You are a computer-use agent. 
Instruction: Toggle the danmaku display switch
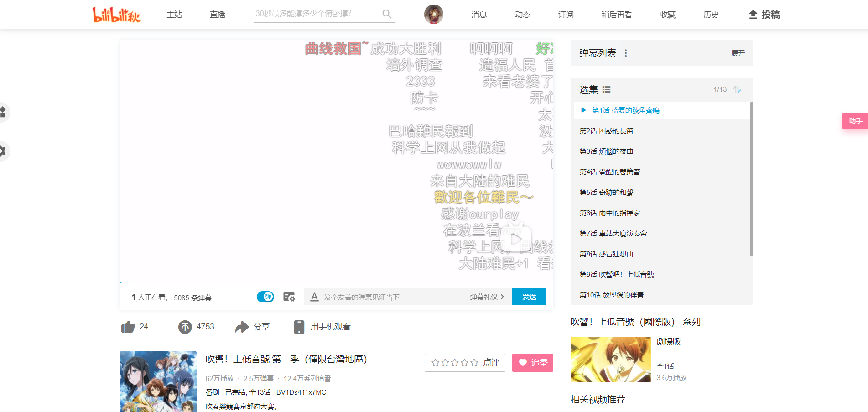click(265, 297)
